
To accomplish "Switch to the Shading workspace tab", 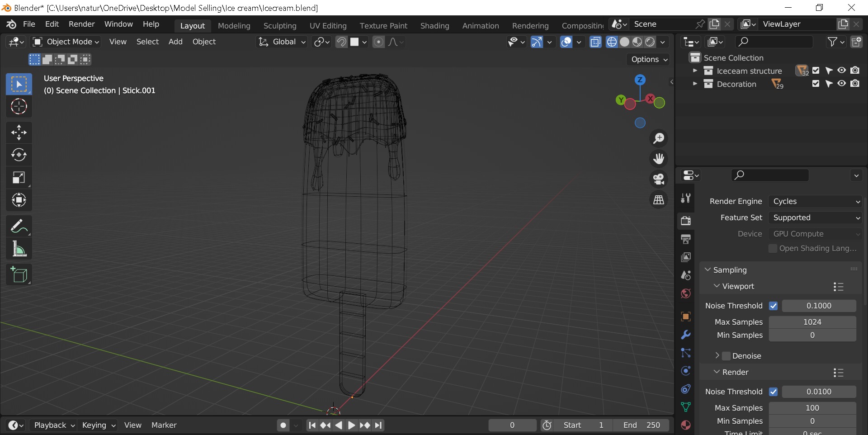I will [x=435, y=26].
